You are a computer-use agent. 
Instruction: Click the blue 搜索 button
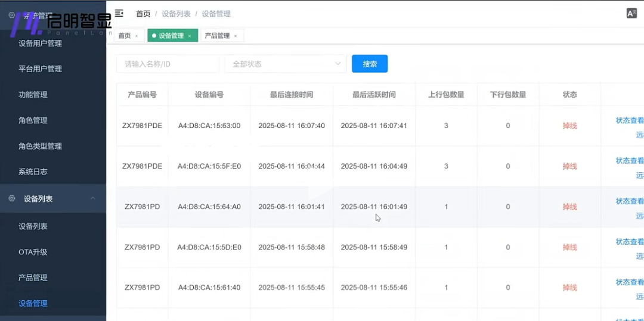[x=370, y=64]
